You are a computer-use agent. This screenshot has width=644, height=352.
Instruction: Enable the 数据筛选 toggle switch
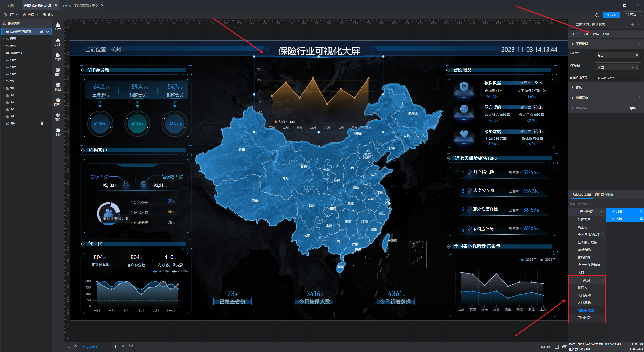[632, 108]
